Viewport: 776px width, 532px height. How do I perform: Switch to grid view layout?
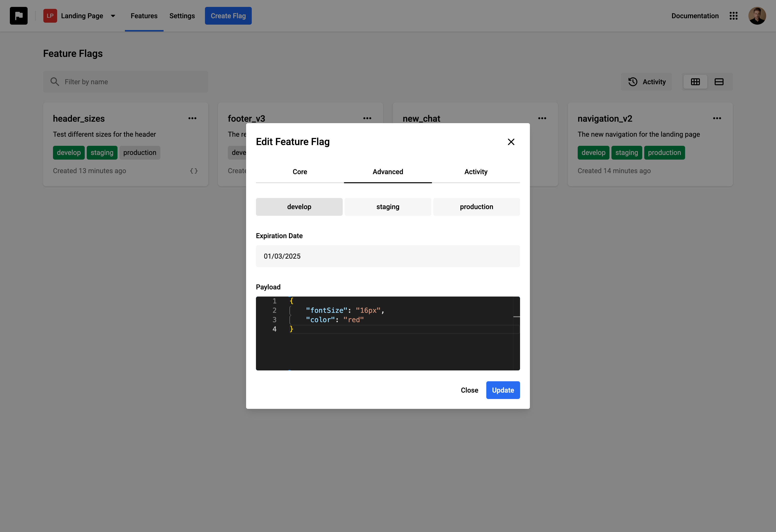(695, 82)
